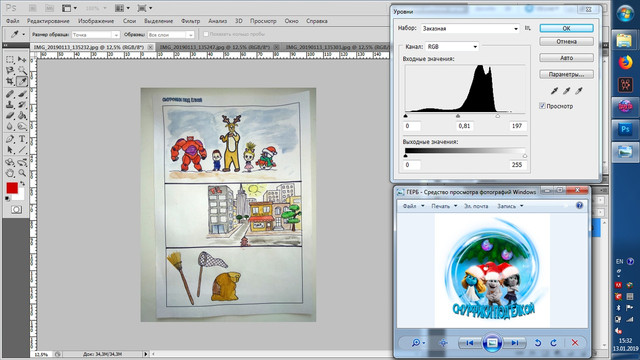
Task: Open the Фильтр menu
Action: (190, 21)
